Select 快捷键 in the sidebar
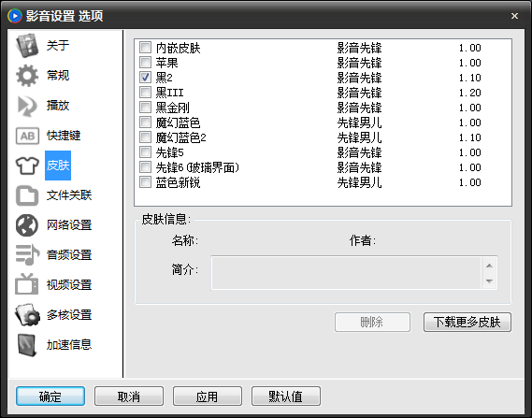Viewport: 532px width, 418px height. click(64, 136)
